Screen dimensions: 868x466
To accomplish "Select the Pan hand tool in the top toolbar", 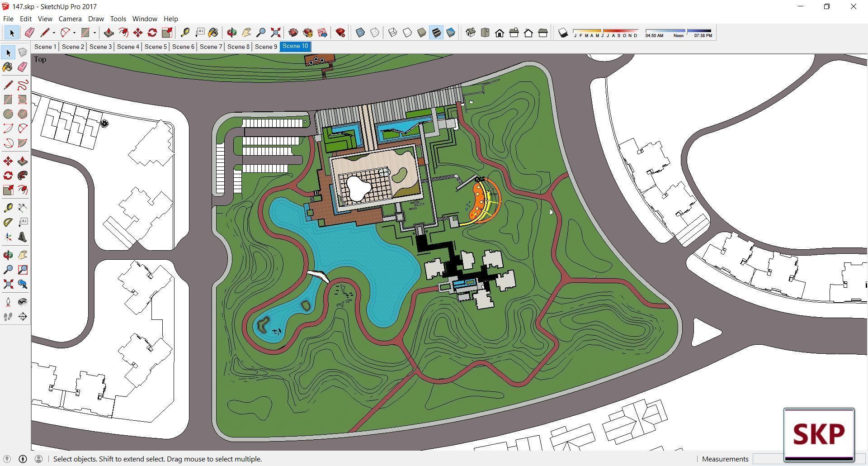I will point(246,33).
